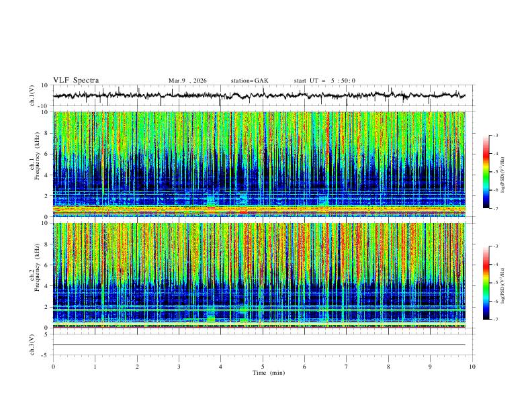532x411 pixels.
Task: Click the ch.1(V) waveform axis label
Action: [x=32, y=95]
